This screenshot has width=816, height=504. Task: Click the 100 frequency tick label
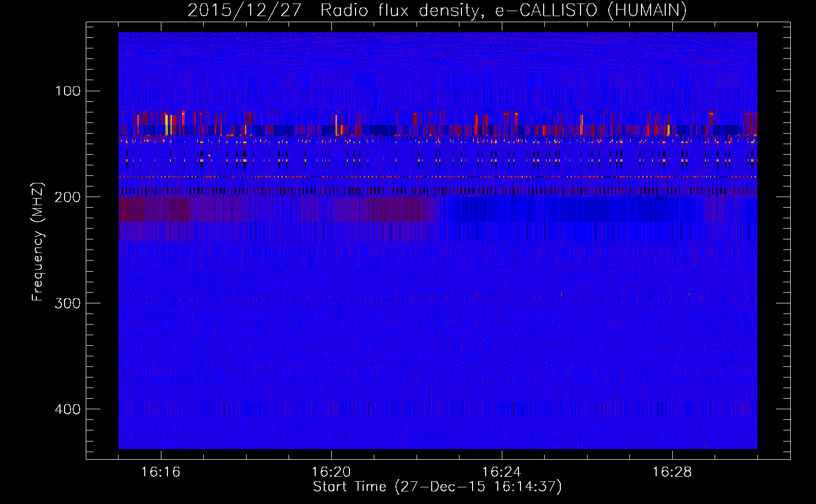(68, 91)
